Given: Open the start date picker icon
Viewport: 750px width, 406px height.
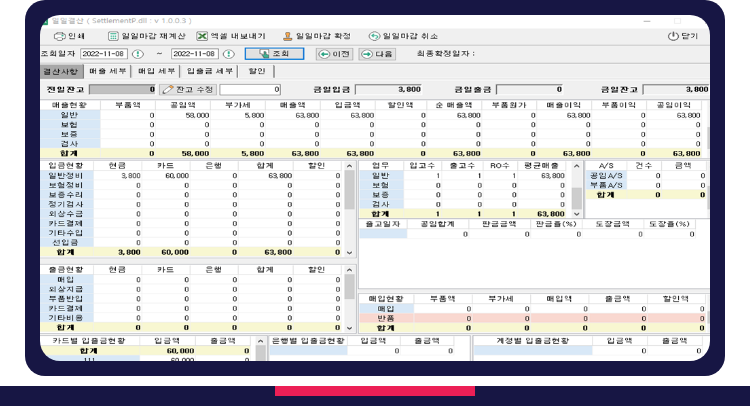Looking at the screenshot, I should tap(136, 54).
